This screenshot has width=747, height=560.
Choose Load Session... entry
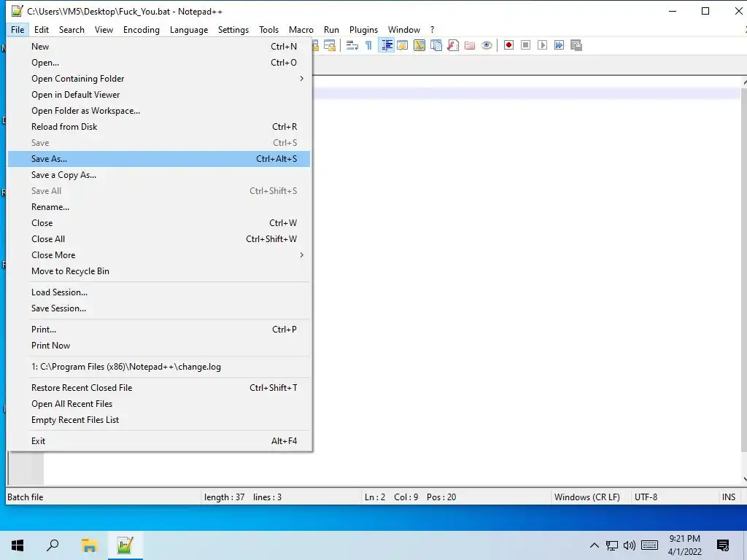[158, 292]
